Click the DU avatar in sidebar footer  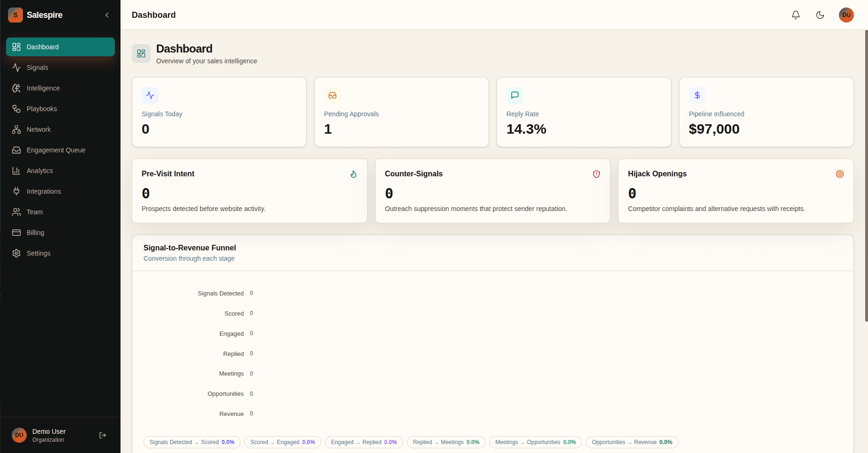pos(19,435)
